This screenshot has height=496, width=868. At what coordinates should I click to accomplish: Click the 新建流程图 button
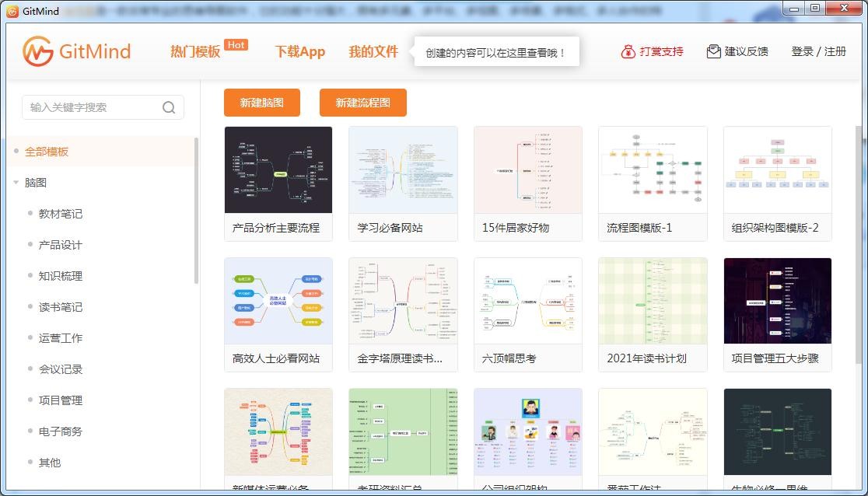362,102
